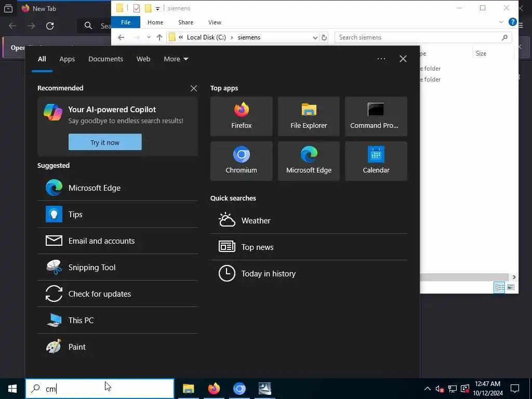532x399 pixels.
Task: Open the Share ribbon tab in Explorer
Action: click(x=185, y=22)
